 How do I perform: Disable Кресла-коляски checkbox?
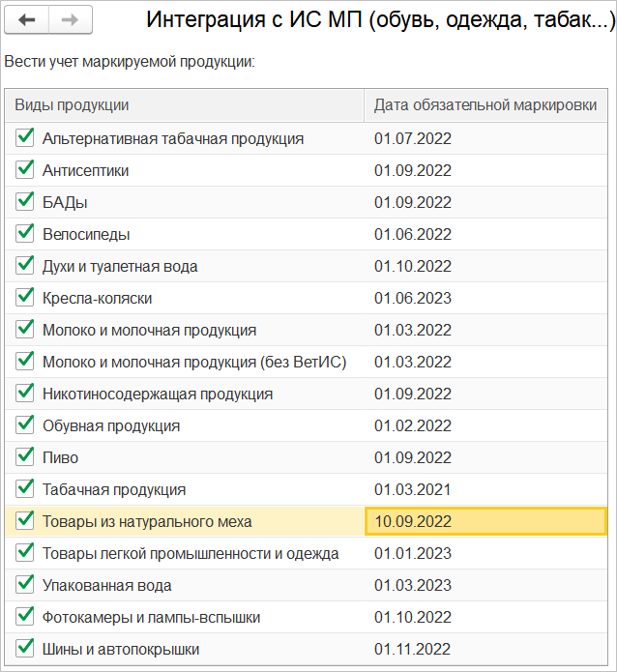25,298
